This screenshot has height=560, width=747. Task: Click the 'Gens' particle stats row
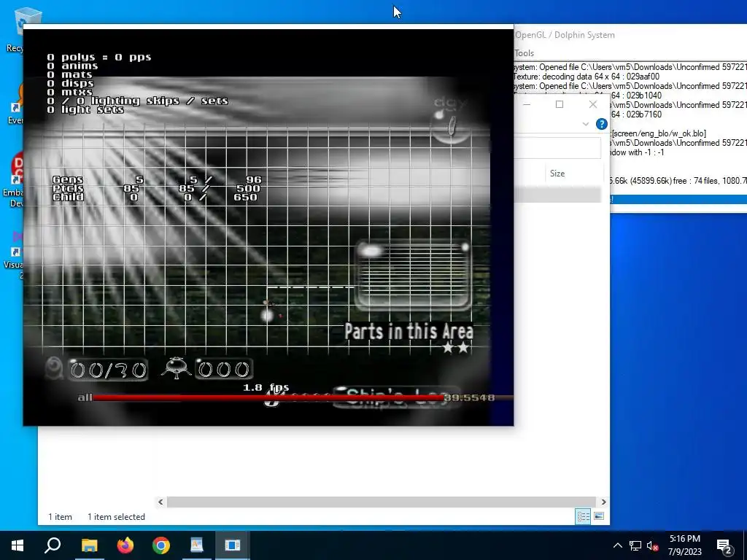click(157, 179)
